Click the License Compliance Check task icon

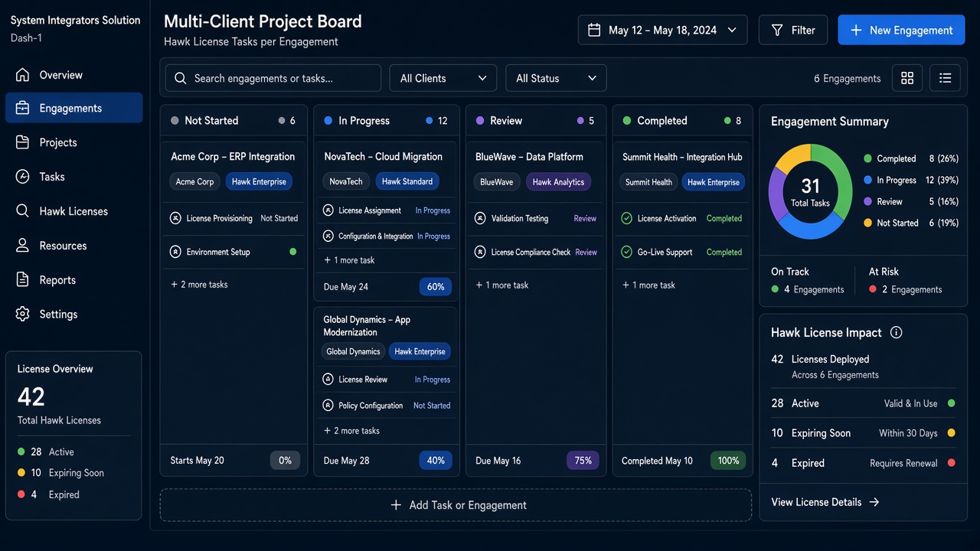coord(480,252)
